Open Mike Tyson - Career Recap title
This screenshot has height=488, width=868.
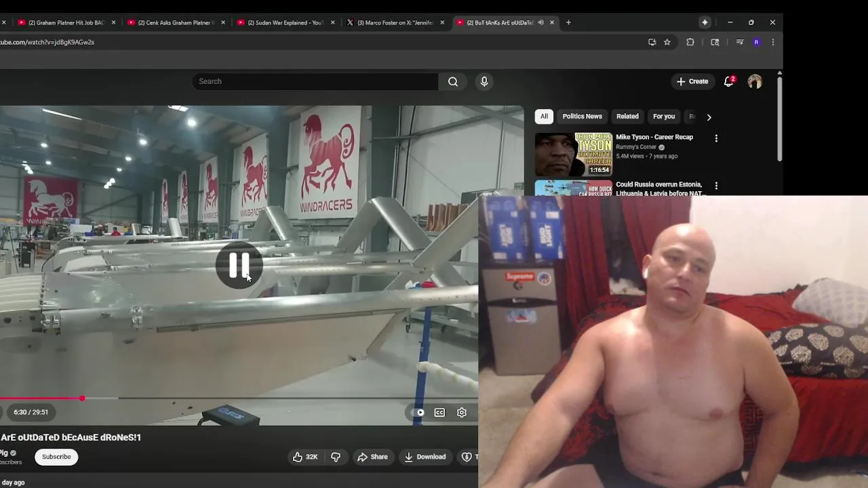click(x=654, y=137)
